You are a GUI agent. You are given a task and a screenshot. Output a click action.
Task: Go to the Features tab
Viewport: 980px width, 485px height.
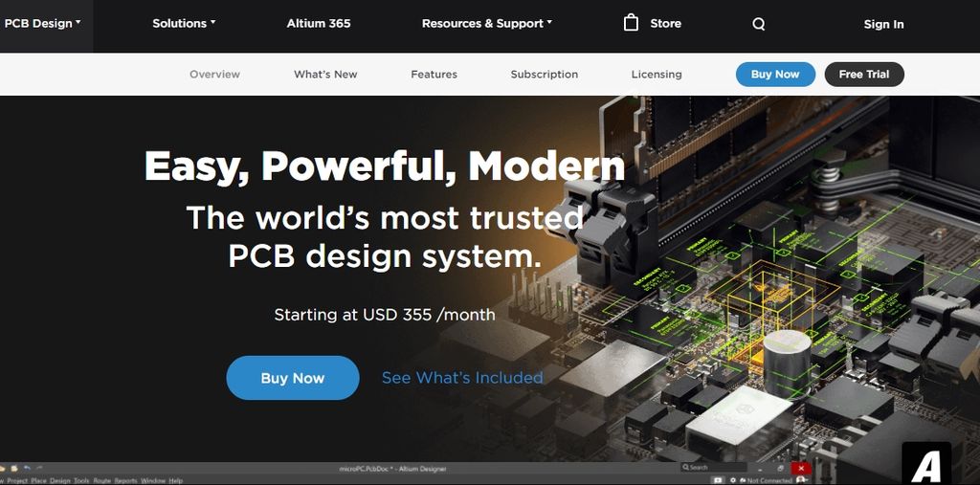click(x=434, y=74)
